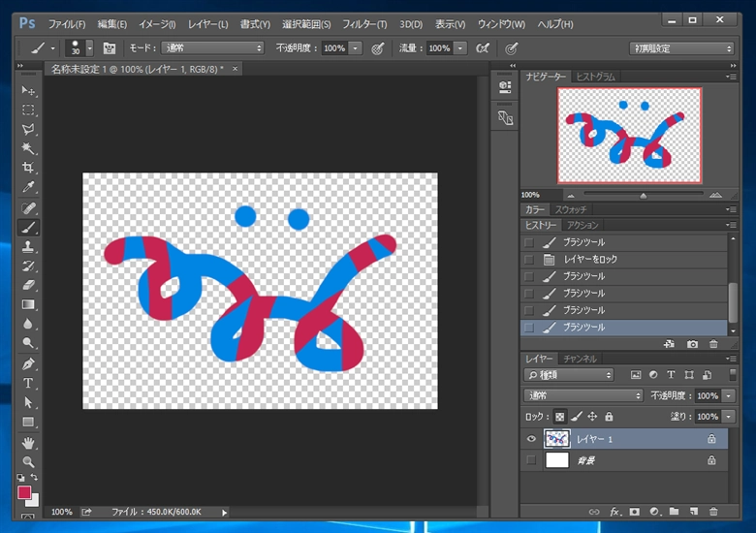Add layer mask icon

pyautogui.click(x=635, y=512)
